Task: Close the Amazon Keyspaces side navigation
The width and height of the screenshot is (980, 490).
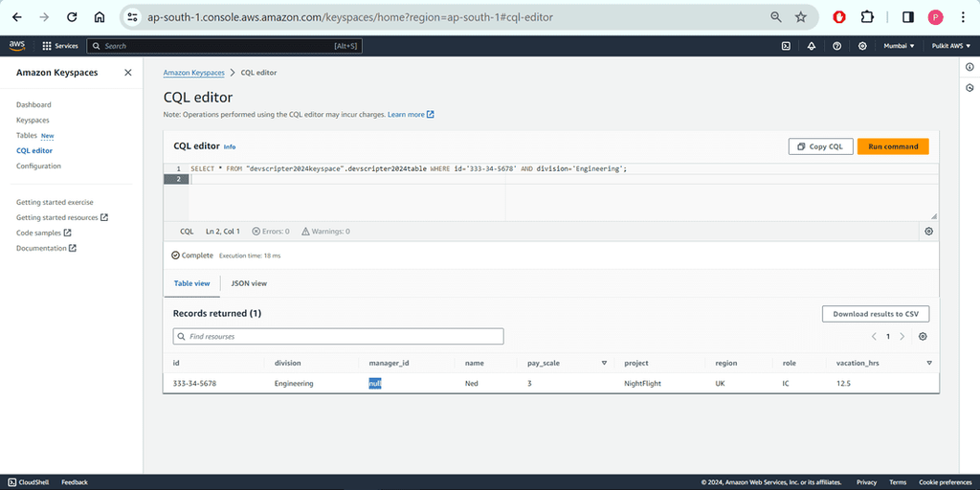Action: coord(128,73)
